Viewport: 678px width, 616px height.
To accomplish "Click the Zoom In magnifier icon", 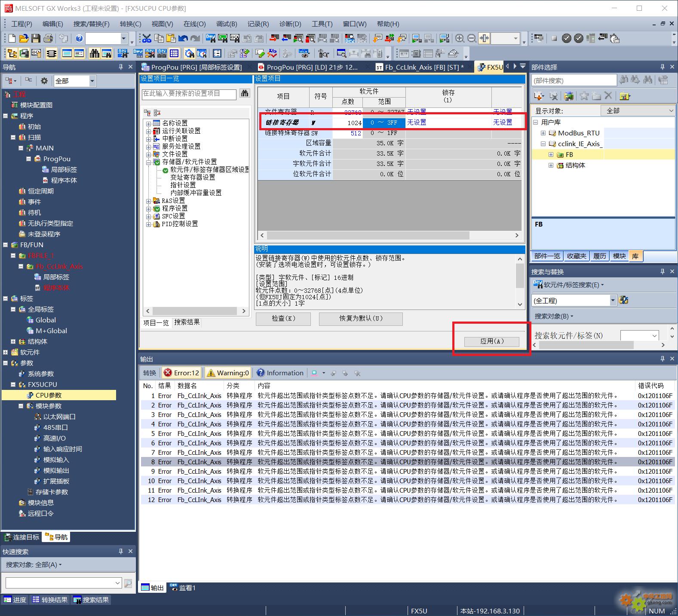I will tap(460, 39).
